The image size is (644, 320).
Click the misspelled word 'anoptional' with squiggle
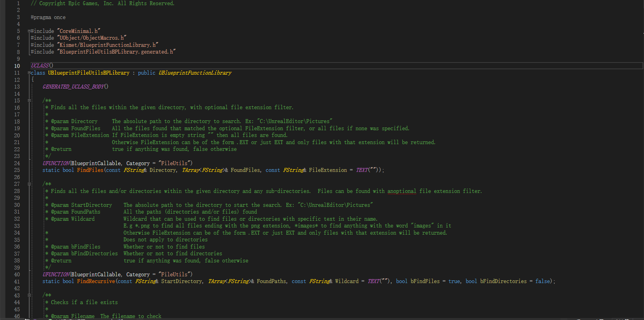coord(402,191)
